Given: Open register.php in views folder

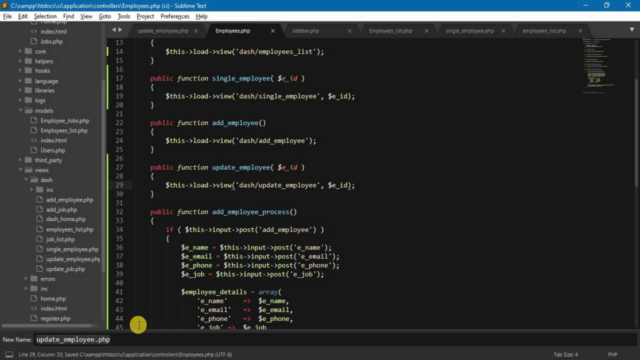Looking at the screenshot, I should 56,318.
